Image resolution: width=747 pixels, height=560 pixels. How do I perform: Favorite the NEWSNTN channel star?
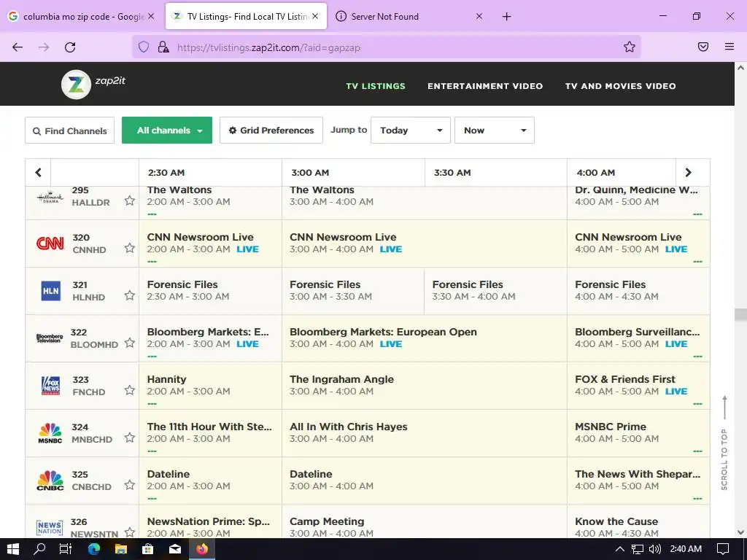(x=130, y=532)
